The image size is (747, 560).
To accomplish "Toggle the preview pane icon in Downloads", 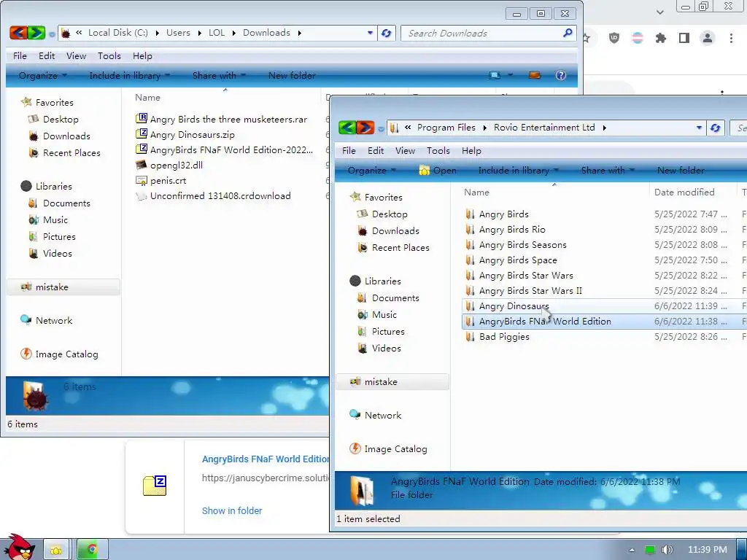I will click(x=535, y=75).
